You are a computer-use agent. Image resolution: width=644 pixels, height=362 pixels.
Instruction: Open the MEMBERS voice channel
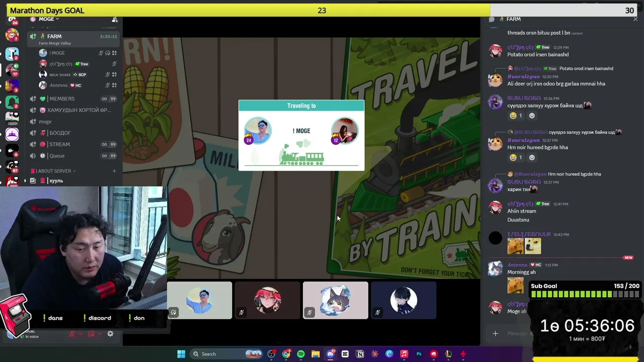click(x=74, y=99)
